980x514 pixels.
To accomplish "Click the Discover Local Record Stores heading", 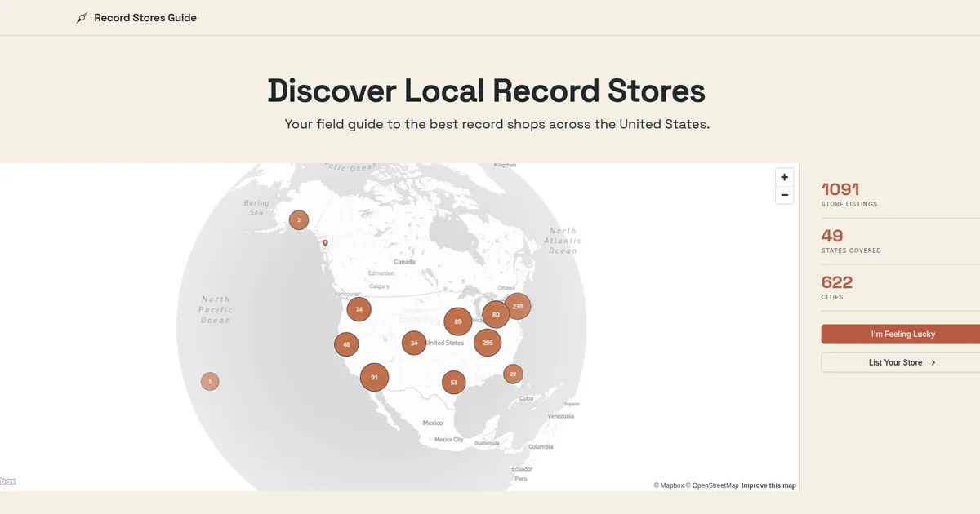I will coord(487,91).
